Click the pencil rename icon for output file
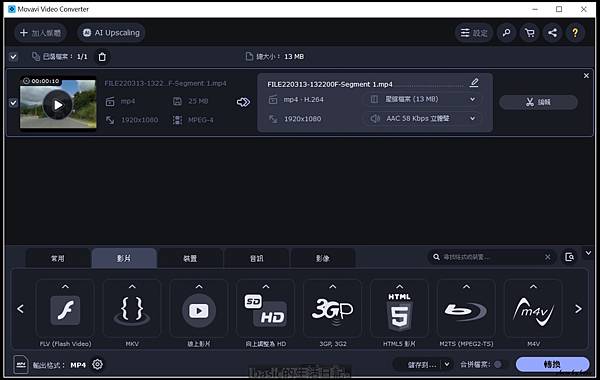The width and height of the screenshot is (600, 380). pos(474,83)
